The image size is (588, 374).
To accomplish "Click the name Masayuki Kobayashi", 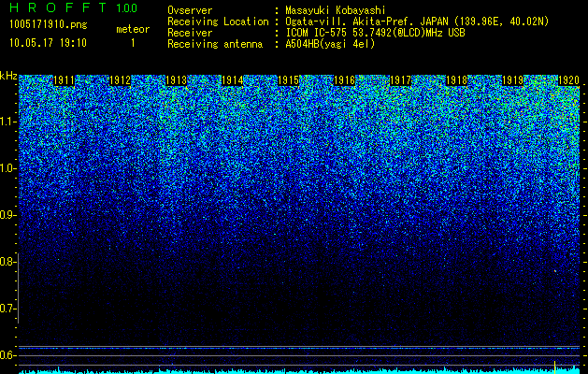I will coord(336,10).
